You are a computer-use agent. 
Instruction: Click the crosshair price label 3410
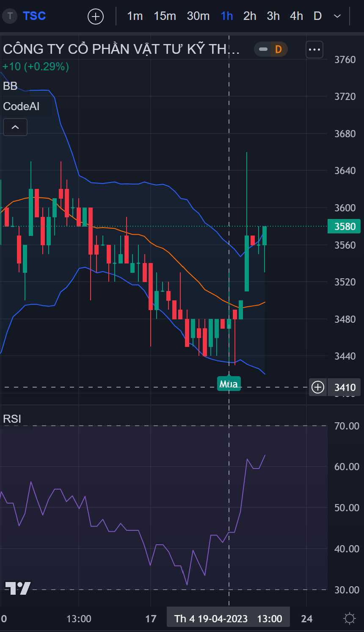[x=345, y=387]
